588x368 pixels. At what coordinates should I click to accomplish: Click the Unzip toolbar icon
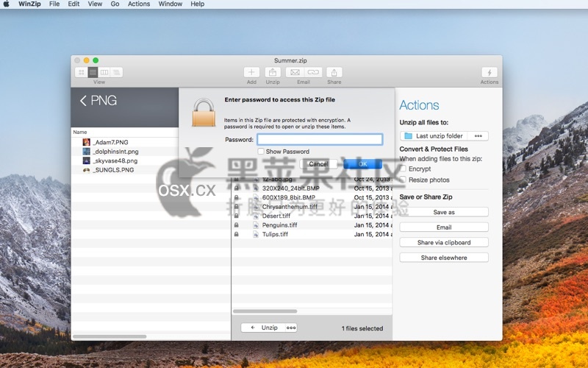coord(273,72)
